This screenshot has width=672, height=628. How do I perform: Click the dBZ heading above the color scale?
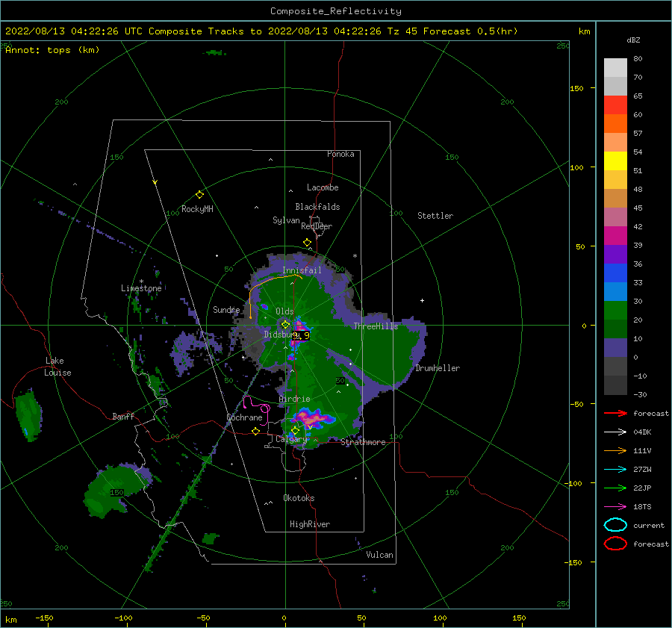click(633, 40)
